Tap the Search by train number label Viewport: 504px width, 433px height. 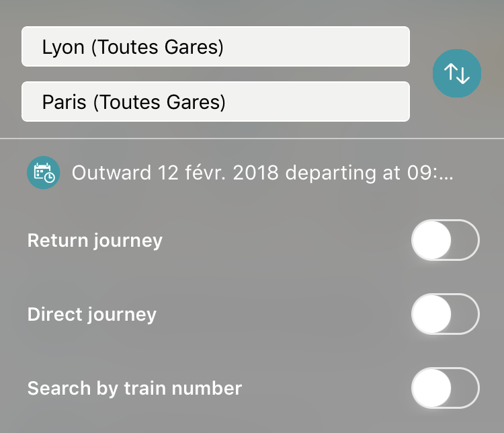[x=134, y=388]
